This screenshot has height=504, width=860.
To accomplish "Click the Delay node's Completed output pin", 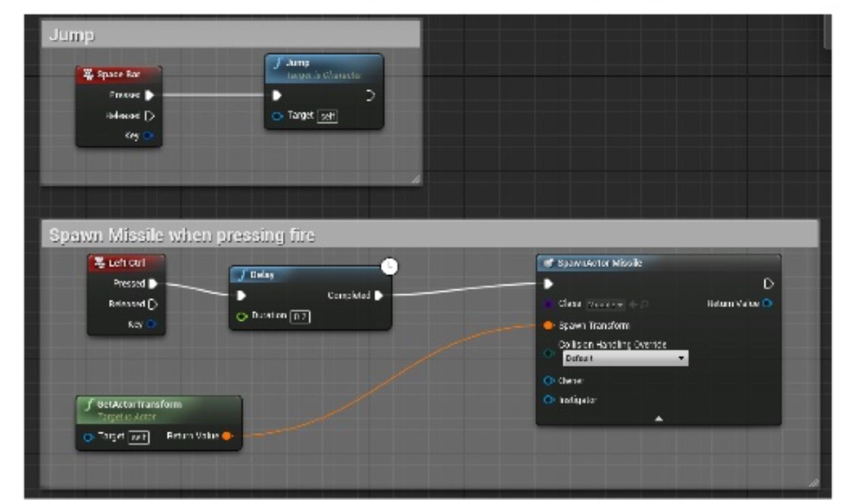I will (379, 296).
